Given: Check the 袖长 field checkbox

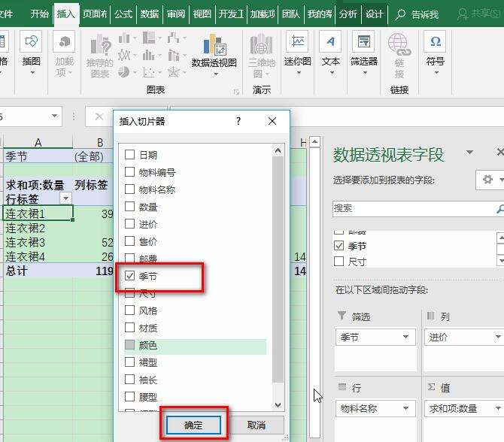Looking at the screenshot, I should 129,380.
